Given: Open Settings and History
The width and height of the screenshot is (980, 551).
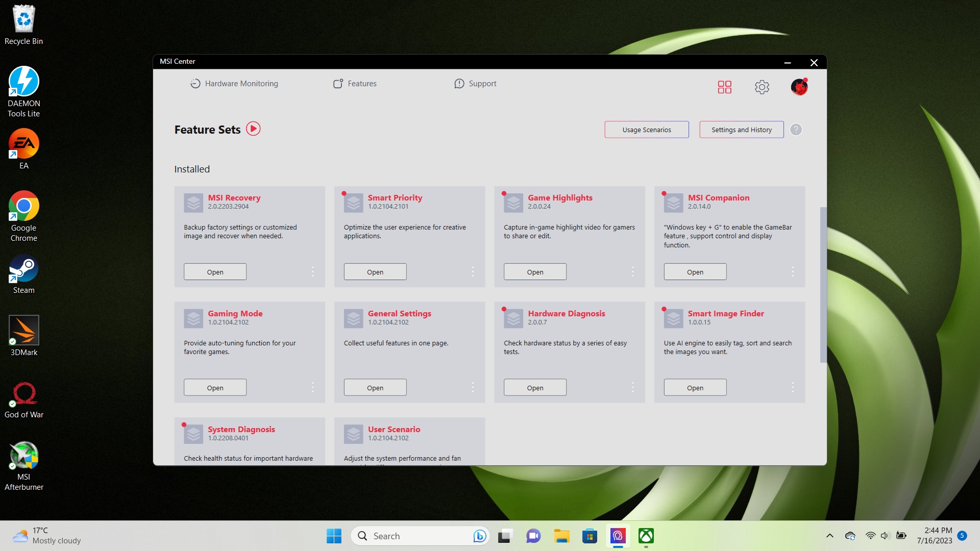Looking at the screenshot, I should pyautogui.click(x=741, y=130).
